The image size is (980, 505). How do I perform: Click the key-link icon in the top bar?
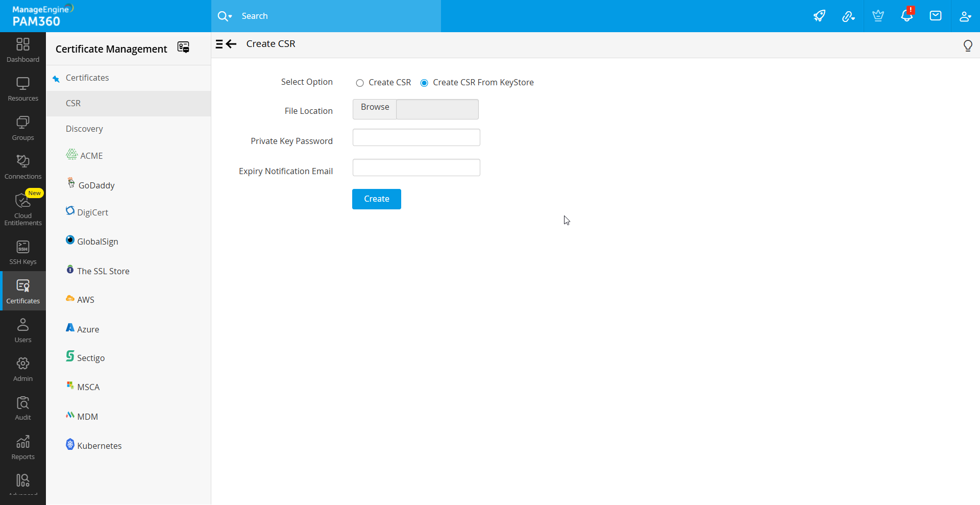click(848, 16)
